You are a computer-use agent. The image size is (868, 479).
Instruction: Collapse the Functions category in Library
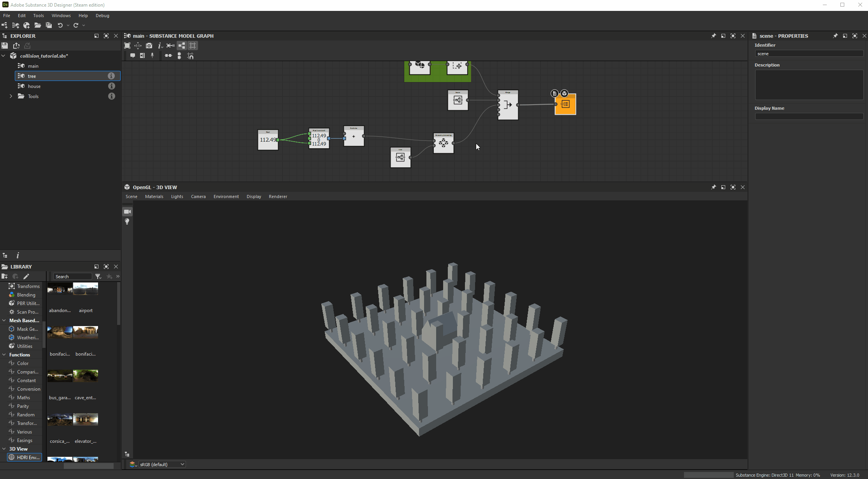pyautogui.click(x=4, y=354)
